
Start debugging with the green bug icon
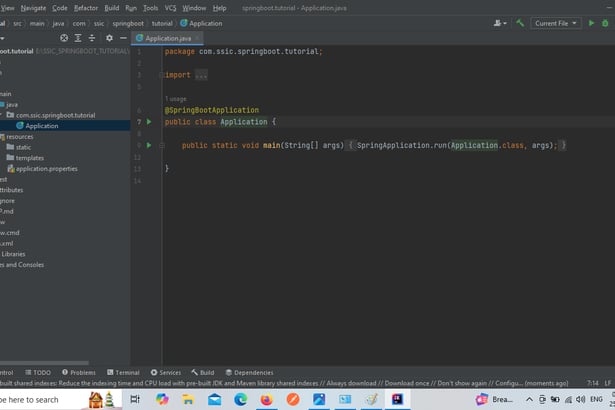click(x=605, y=23)
